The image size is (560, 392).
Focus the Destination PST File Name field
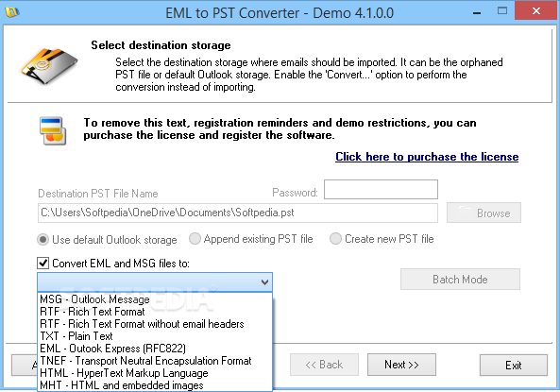click(237, 213)
